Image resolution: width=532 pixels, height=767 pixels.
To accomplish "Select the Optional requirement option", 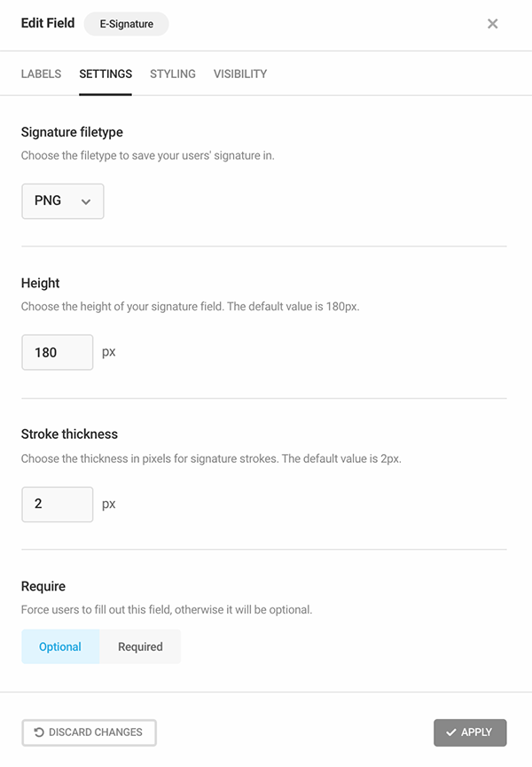I will [60, 647].
